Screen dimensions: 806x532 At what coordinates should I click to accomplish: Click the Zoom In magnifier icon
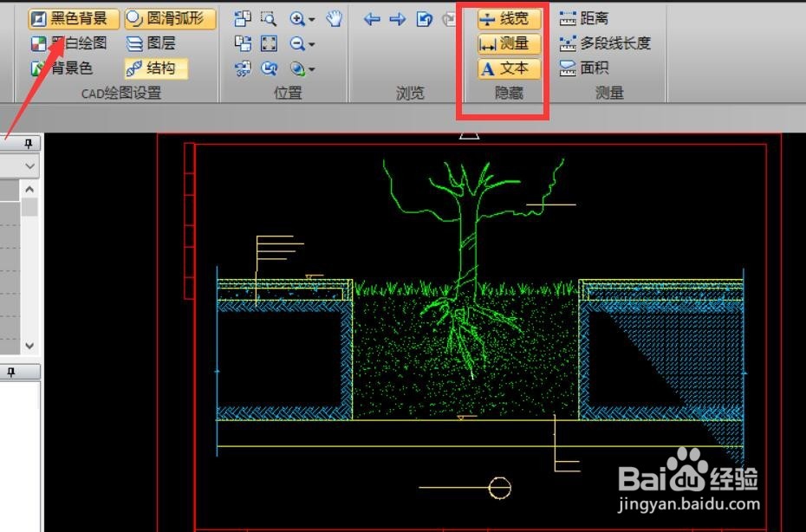[298, 18]
